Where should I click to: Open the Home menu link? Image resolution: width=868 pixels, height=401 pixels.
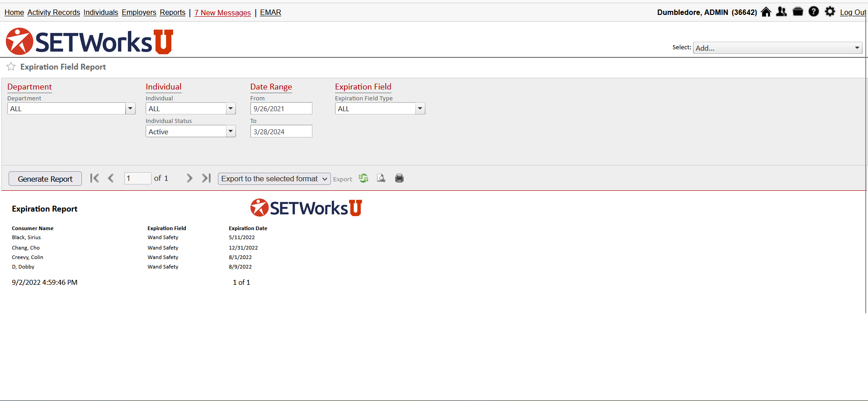pyautogui.click(x=14, y=13)
